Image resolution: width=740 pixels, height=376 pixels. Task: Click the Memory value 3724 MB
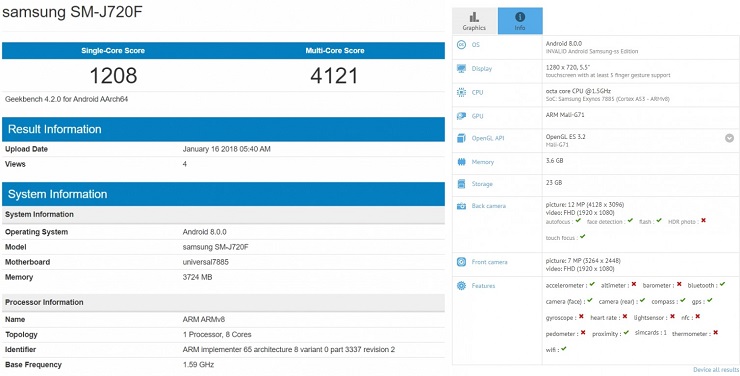(197, 277)
